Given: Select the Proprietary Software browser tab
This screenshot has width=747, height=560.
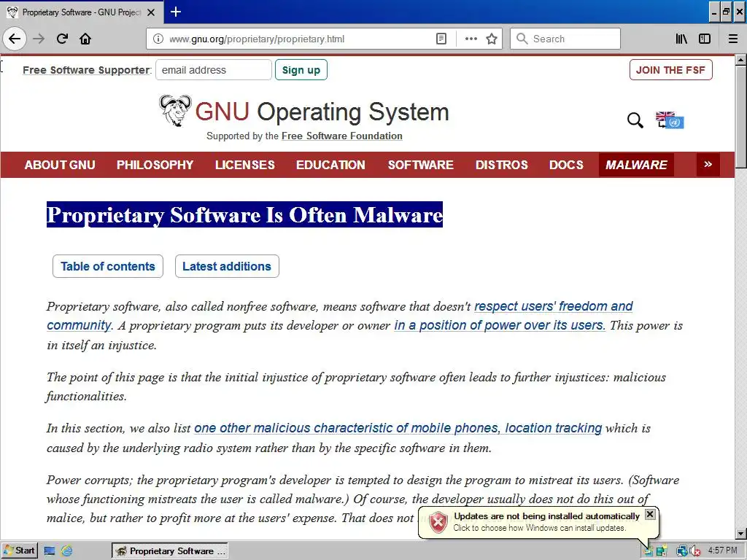Looking at the screenshot, I should click(81, 12).
